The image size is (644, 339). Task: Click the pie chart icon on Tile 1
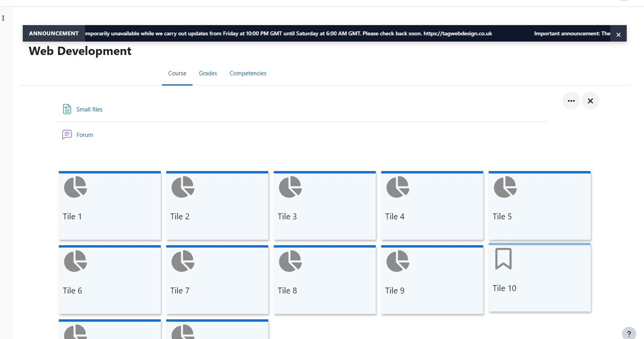pos(75,187)
